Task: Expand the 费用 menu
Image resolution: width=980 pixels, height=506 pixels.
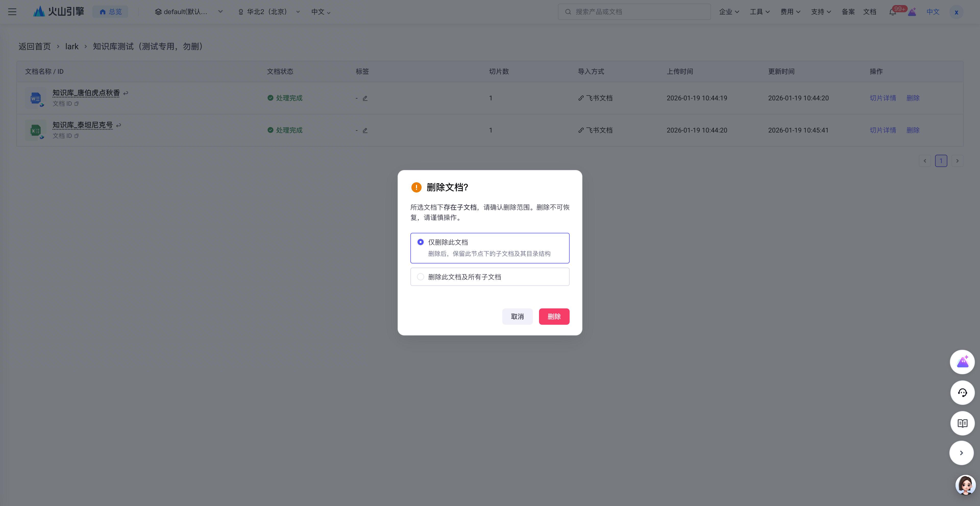Action: click(790, 12)
